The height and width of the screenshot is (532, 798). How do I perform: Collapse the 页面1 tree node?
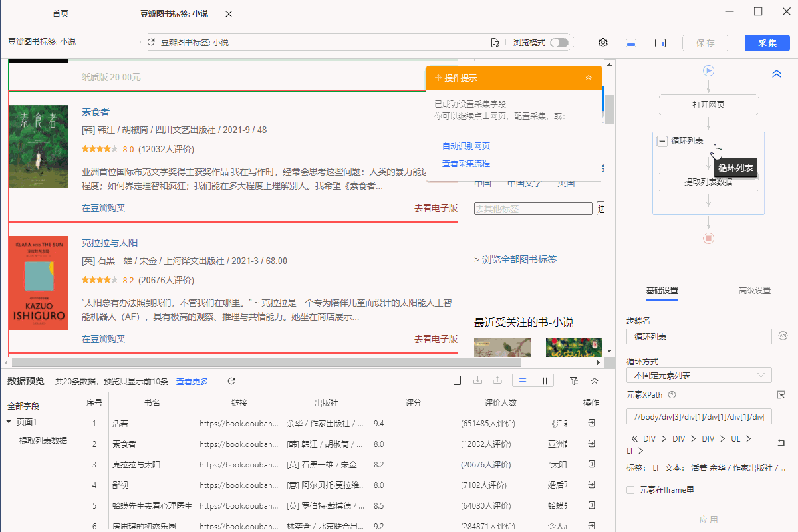pyautogui.click(x=9, y=422)
